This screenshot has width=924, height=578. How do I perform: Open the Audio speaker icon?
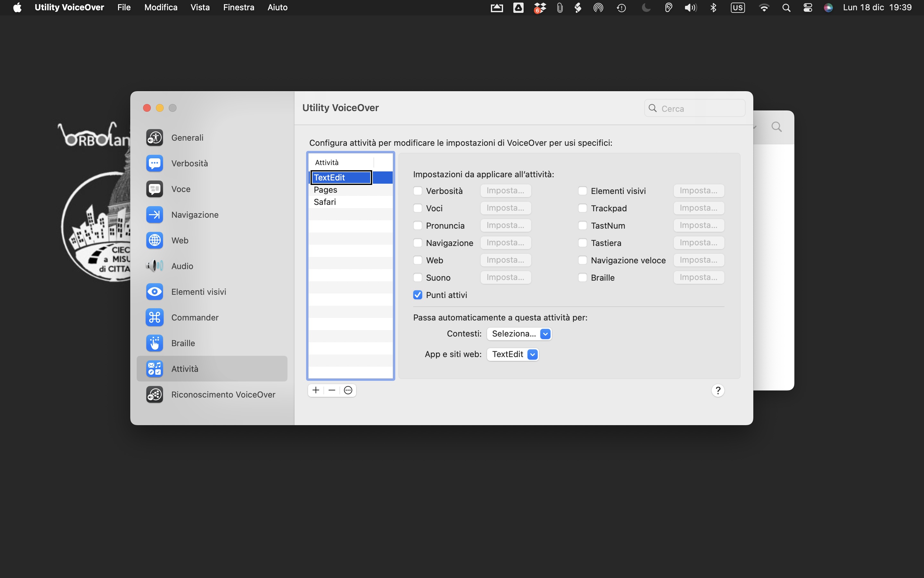155,266
